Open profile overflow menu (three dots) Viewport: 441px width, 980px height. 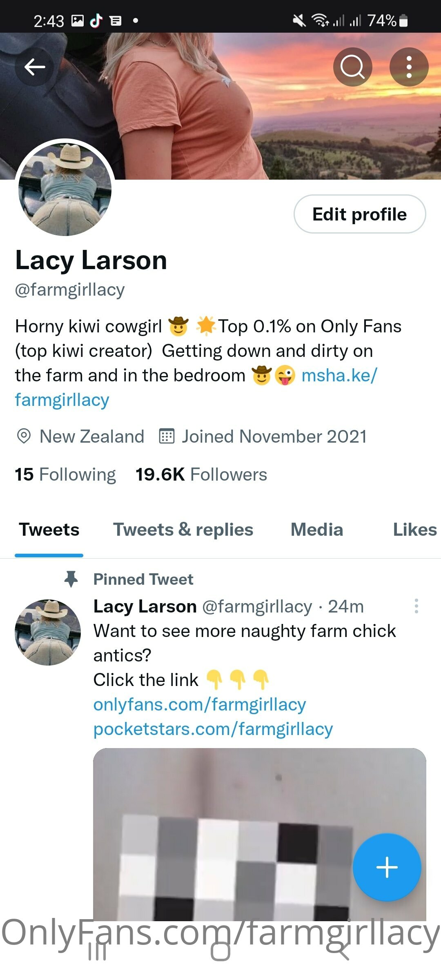409,67
